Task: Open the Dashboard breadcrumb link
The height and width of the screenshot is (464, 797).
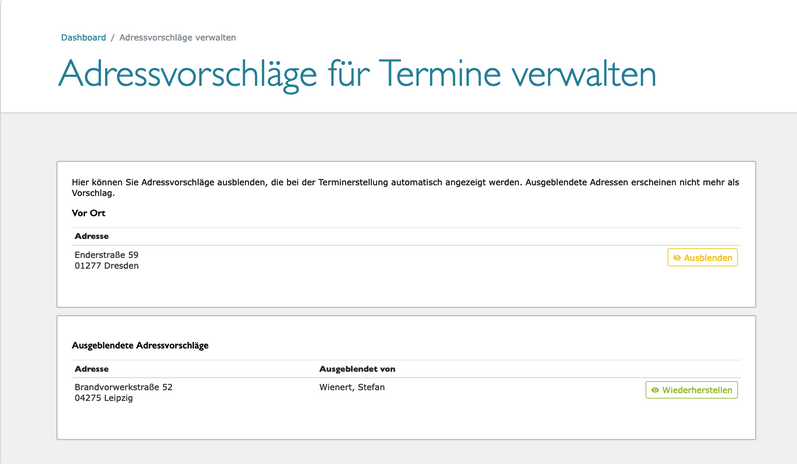Action: point(83,38)
